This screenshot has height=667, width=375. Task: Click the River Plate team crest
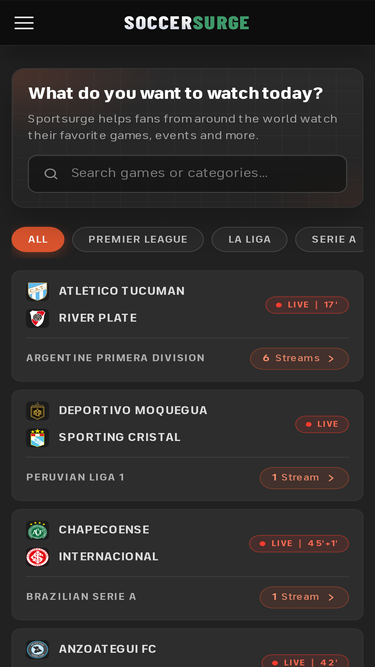point(37,318)
